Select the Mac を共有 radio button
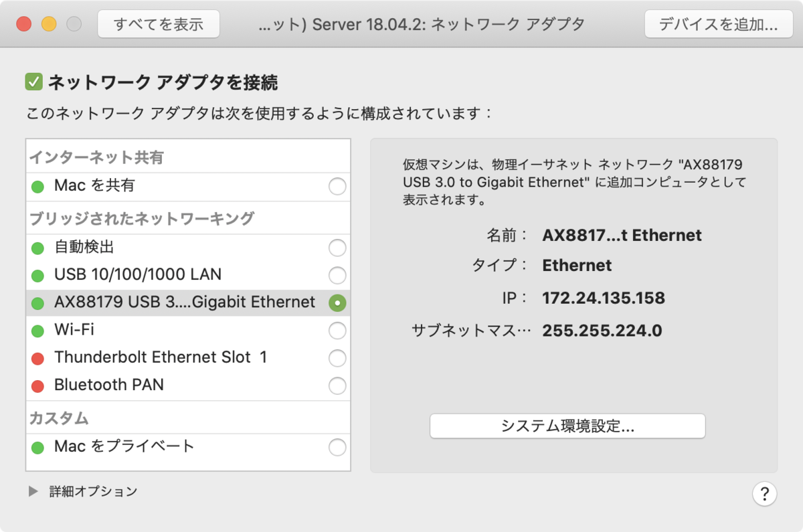The width and height of the screenshot is (803, 532). coord(337,187)
